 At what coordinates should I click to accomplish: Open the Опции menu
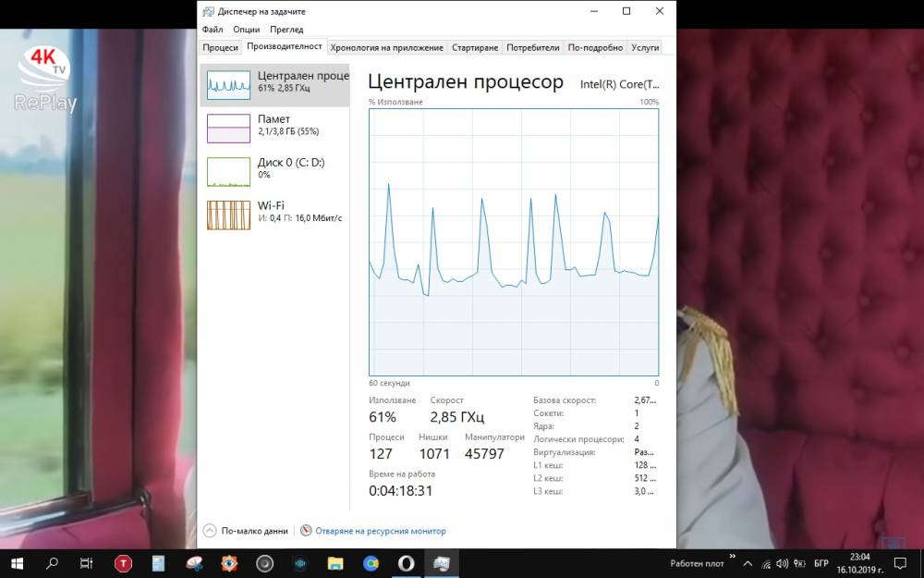pyautogui.click(x=247, y=29)
